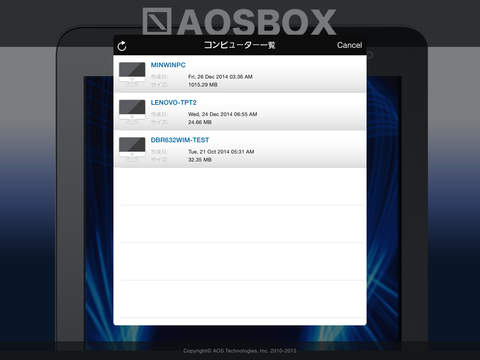
Task: Click the 24.66 MB size value
Action: pyautogui.click(x=200, y=122)
